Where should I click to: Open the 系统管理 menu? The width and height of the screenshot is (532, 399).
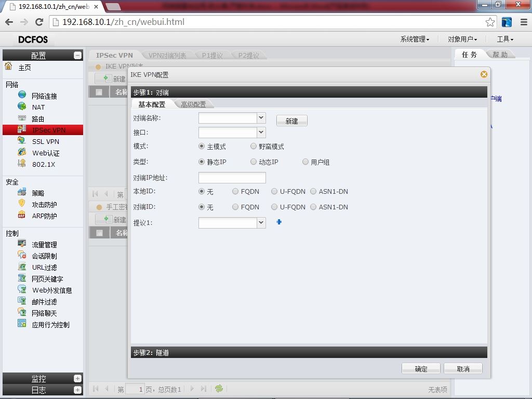coord(415,39)
